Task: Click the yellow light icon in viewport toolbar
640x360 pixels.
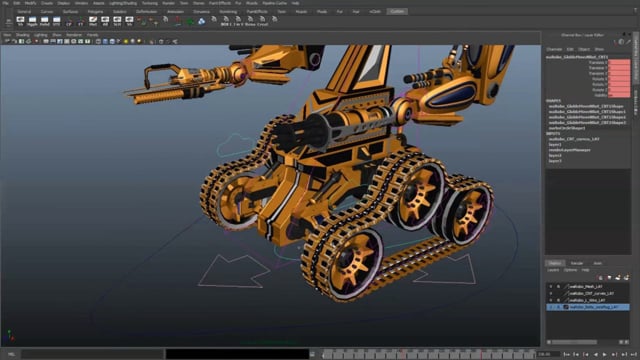Action: (126, 41)
